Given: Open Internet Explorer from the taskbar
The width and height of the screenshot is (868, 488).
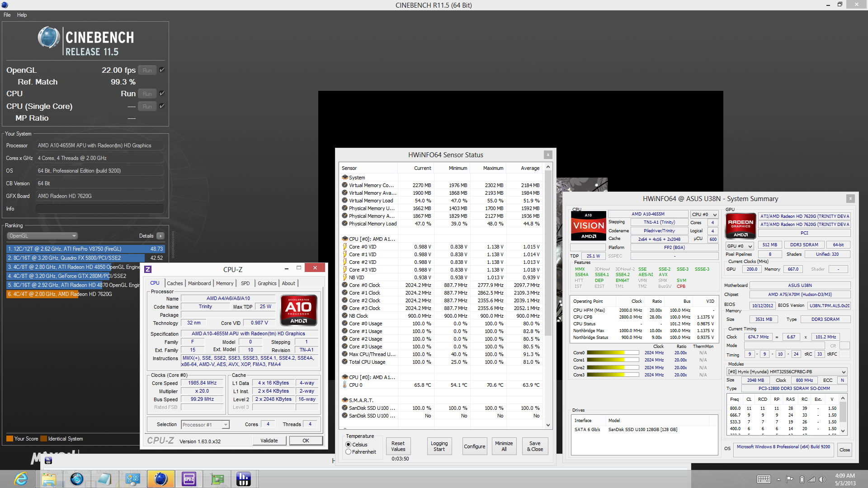Looking at the screenshot, I should coord(21,479).
